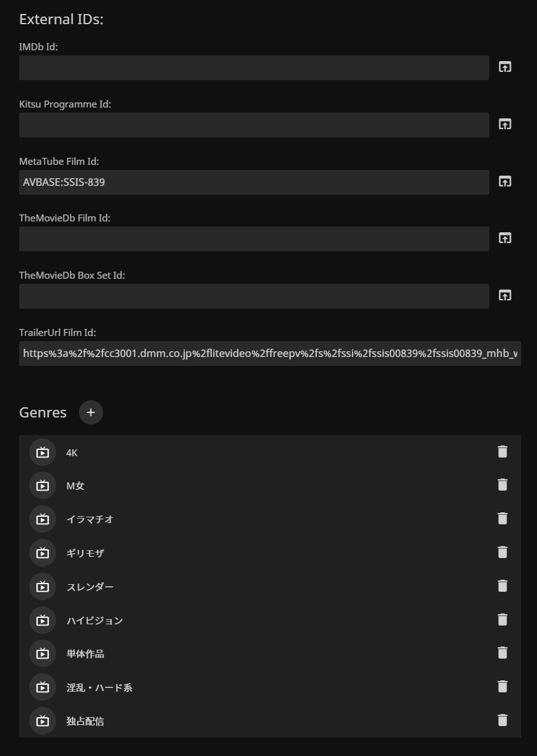Image resolution: width=537 pixels, height=756 pixels.
Task: Click the 4K genre tv icon
Action: coord(43,452)
